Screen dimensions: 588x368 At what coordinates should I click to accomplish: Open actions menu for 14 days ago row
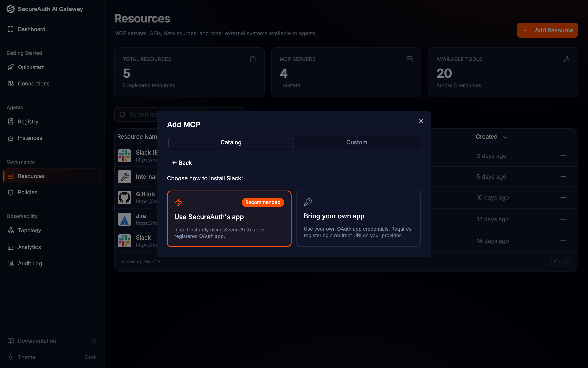(563, 241)
